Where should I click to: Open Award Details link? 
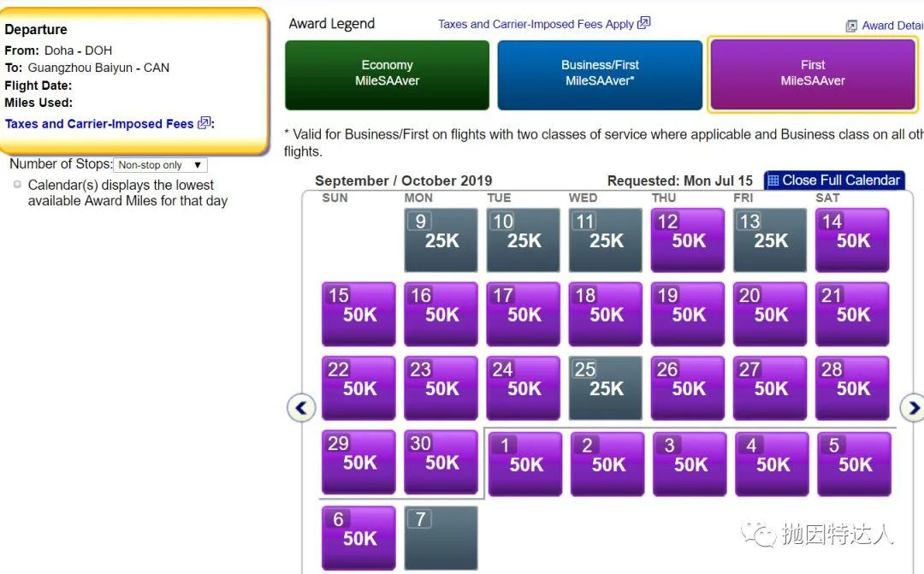click(x=892, y=26)
